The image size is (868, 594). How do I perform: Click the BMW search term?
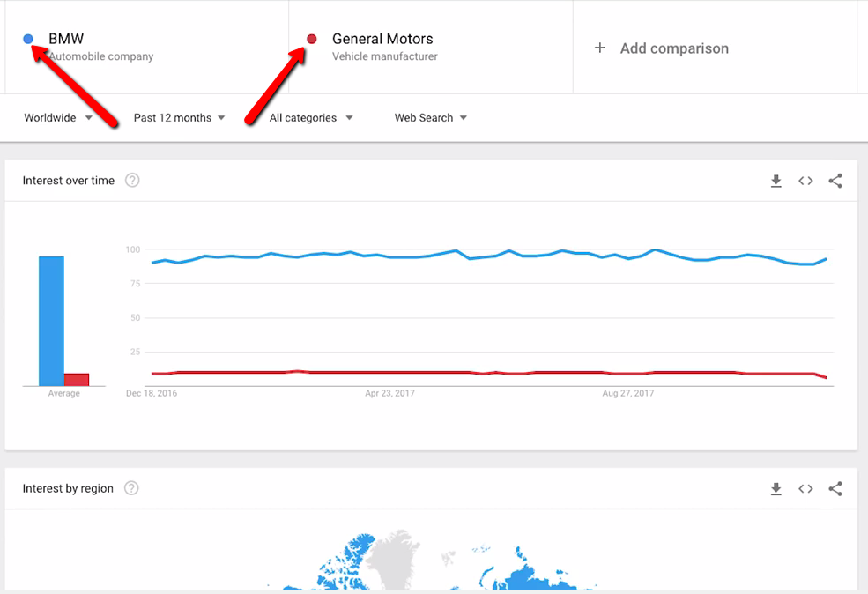click(66, 39)
